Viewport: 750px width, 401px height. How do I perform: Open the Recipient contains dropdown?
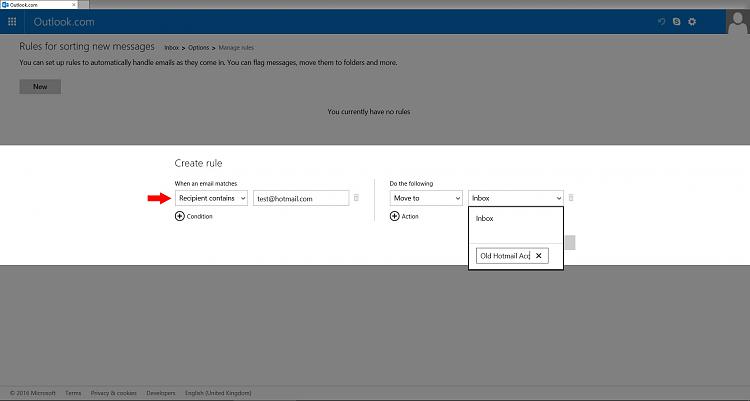point(211,198)
